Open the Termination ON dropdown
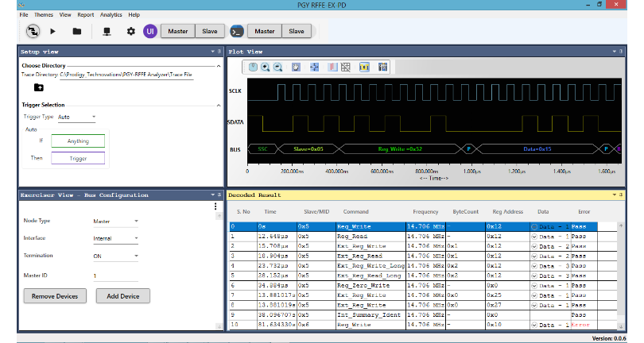The image size is (644, 343). point(115,256)
